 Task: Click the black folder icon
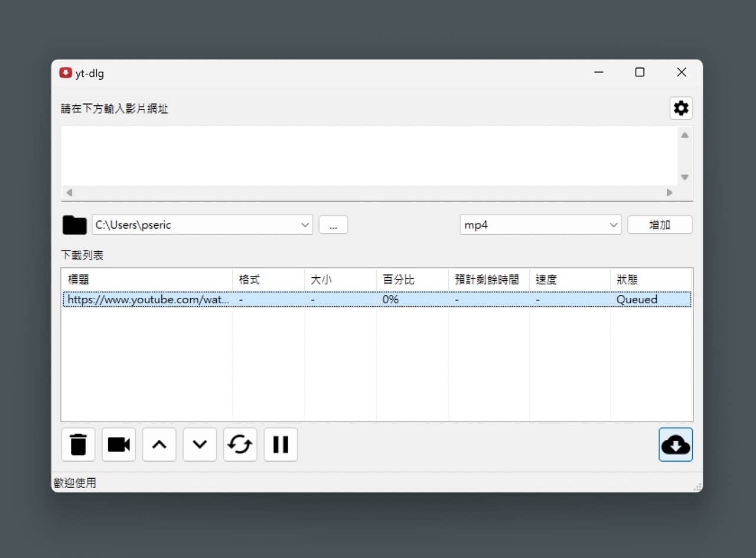click(74, 225)
